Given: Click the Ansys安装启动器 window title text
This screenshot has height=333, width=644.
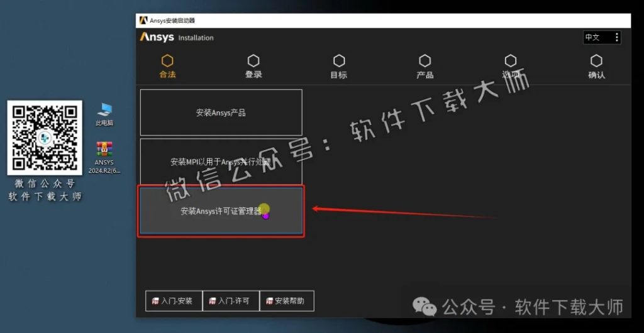Looking at the screenshot, I should [x=172, y=21].
